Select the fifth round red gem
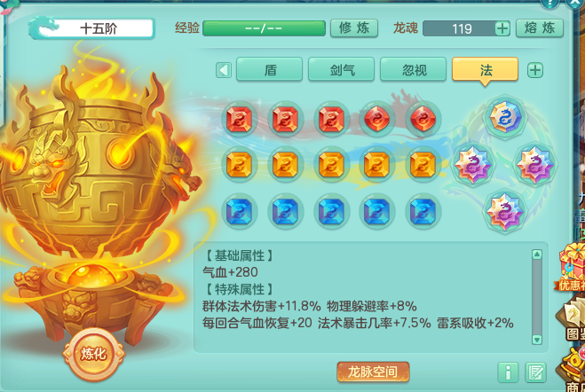 click(x=423, y=119)
